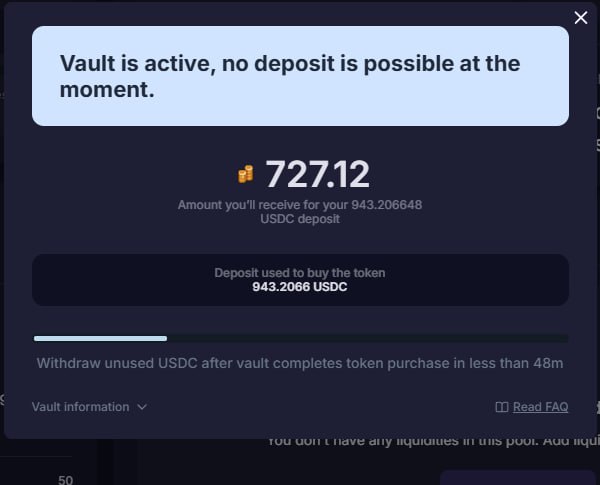
Task: Click the purple button below the dialog
Action: pyautogui.click(x=517, y=478)
